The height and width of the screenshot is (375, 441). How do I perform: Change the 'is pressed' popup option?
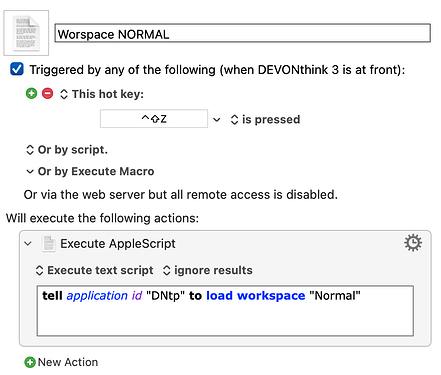(x=265, y=119)
